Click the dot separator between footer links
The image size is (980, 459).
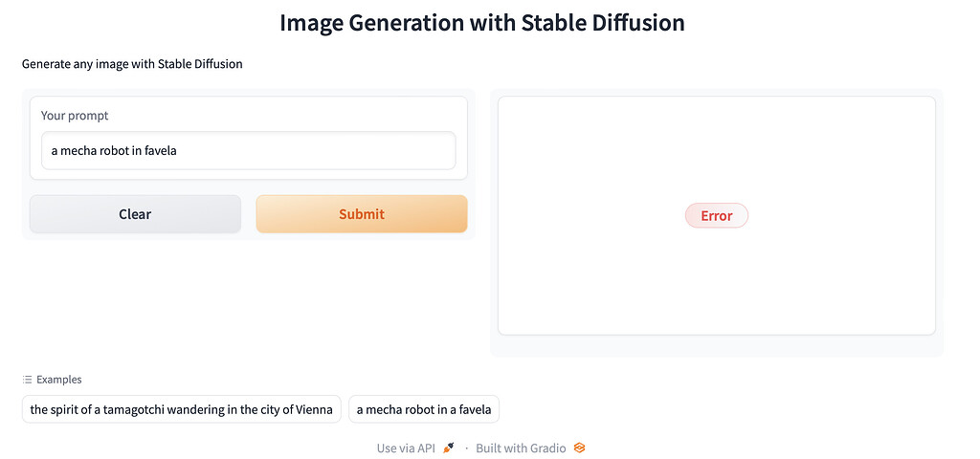[x=466, y=448]
